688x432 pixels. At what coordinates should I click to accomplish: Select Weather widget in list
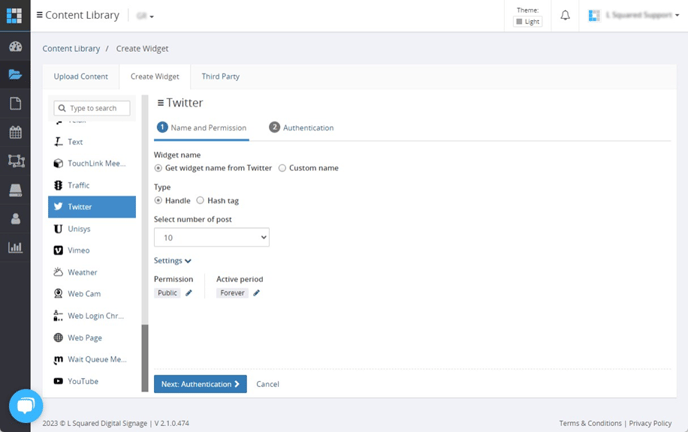[92, 272]
